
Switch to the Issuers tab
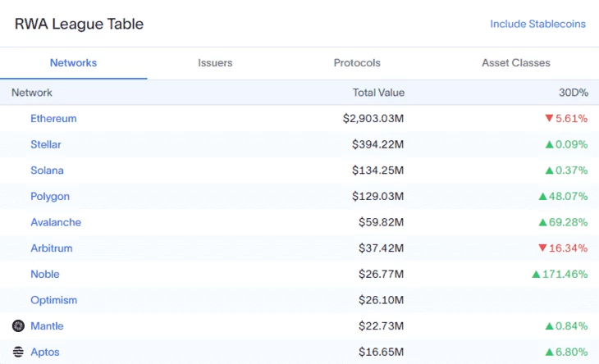215,63
